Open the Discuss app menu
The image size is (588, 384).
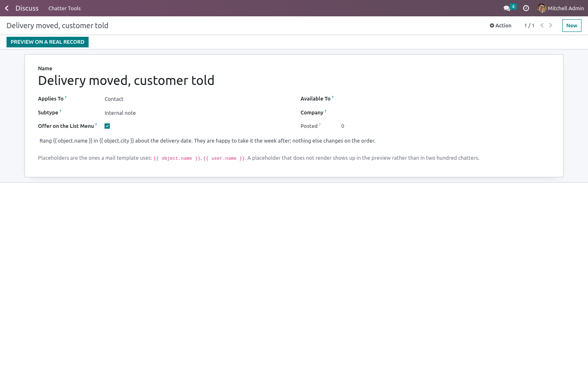point(27,8)
